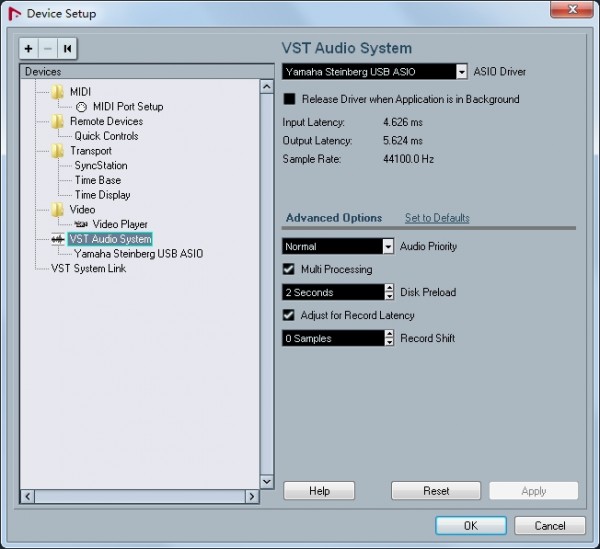Image resolution: width=600 pixels, height=549 pixels.
Task: Click the minus Remove Device icon
Action: coord(47,48)
